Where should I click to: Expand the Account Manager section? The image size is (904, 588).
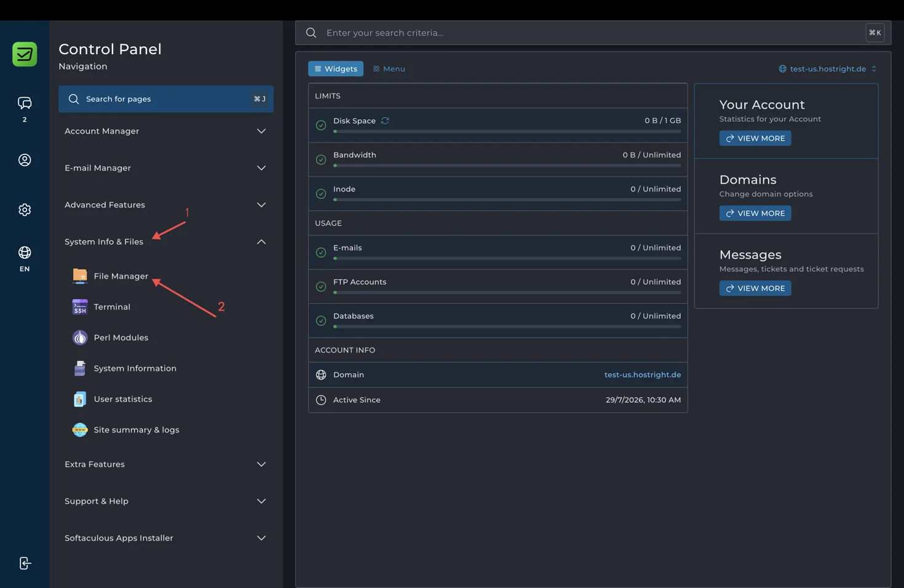[x=165, y=131]
